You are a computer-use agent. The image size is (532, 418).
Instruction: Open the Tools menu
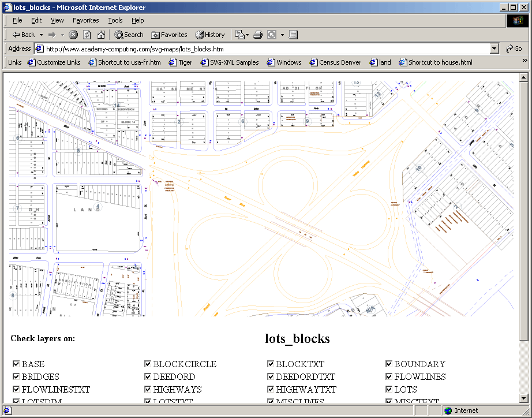[115, 20]
